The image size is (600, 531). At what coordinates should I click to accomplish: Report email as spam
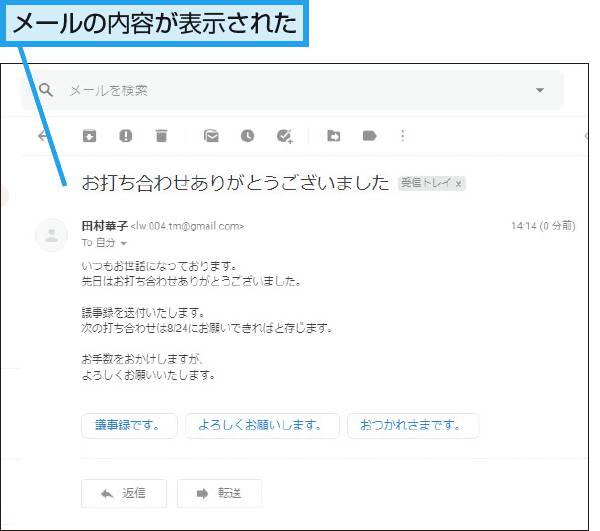[x=126, y=136]
